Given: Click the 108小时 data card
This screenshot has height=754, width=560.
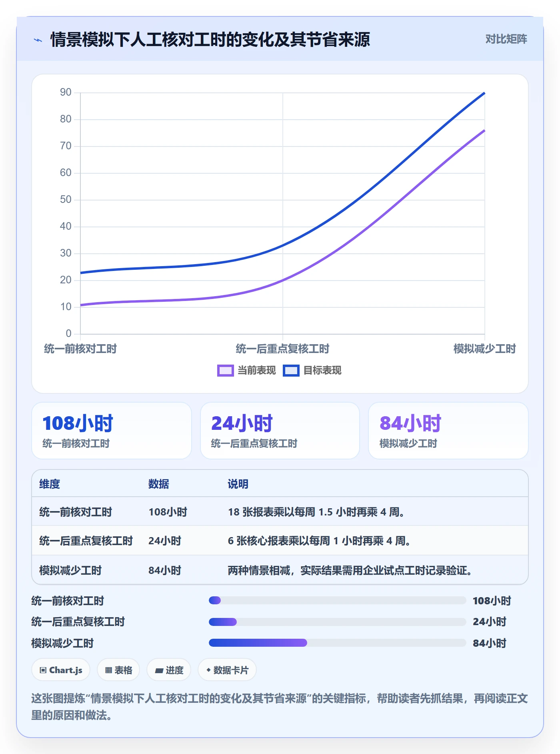Looking at the screenshot, I should (x=112, y=431).
